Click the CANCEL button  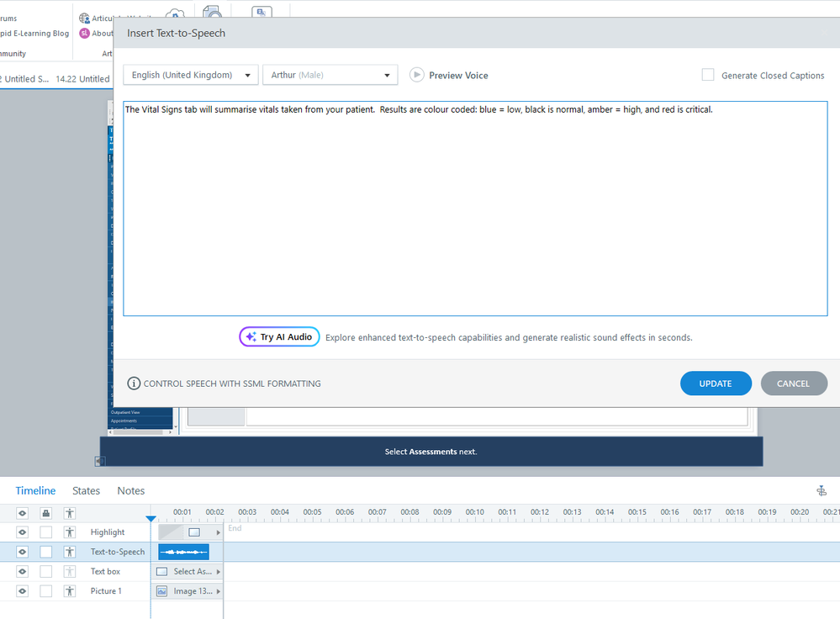[x=794, y=384]
